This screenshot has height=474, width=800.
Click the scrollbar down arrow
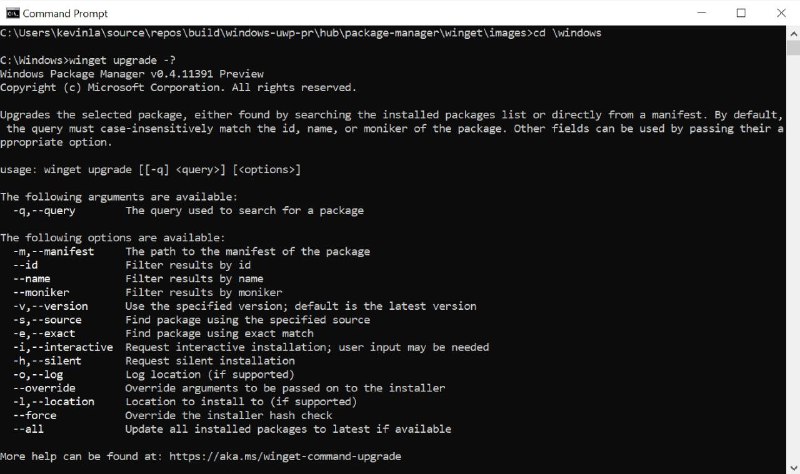click(793, 467)
